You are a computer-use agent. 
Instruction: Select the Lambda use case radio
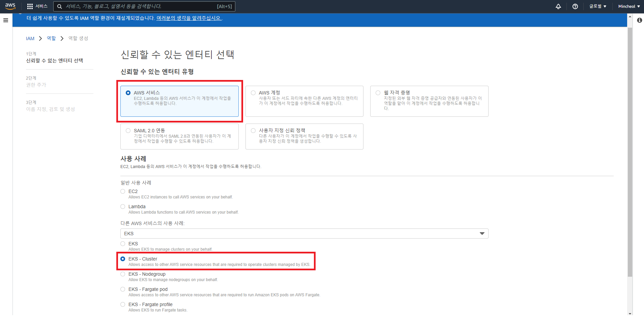click(x=123, y=207)
